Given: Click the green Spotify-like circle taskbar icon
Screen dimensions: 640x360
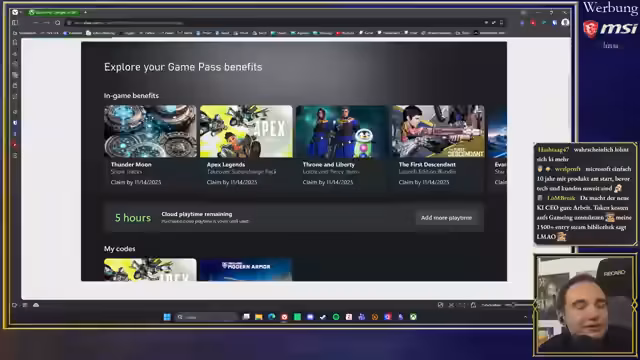Looking at the screenshot, I should [336, 317].
